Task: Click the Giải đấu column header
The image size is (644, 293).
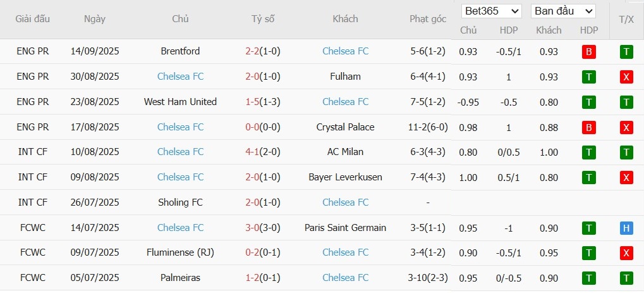Action: 33,19
